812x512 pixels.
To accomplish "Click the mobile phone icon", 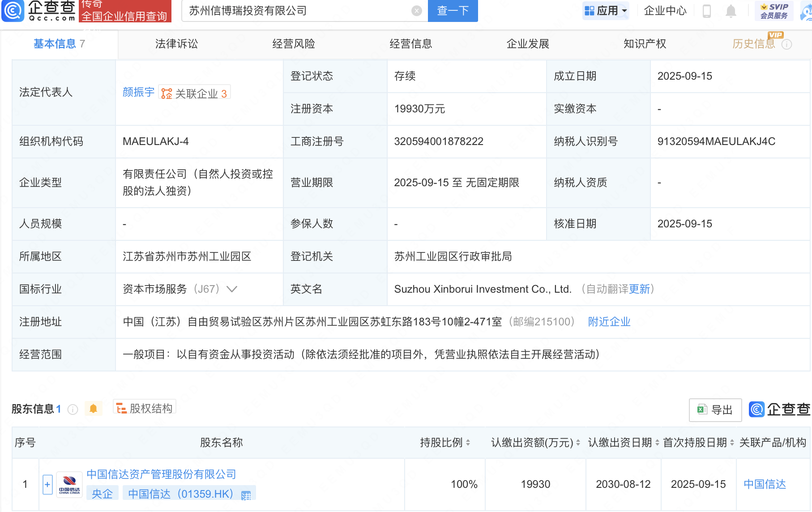I will click(x=707, y=11).
